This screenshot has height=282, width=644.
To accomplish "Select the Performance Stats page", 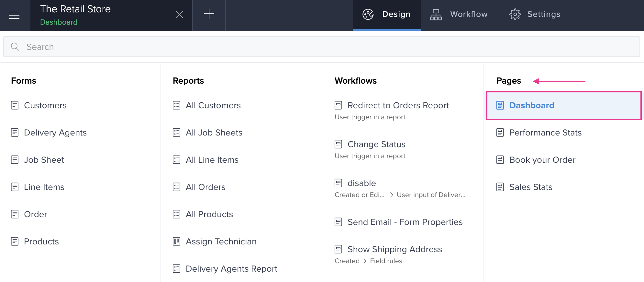I will click(x=545, y=133).
